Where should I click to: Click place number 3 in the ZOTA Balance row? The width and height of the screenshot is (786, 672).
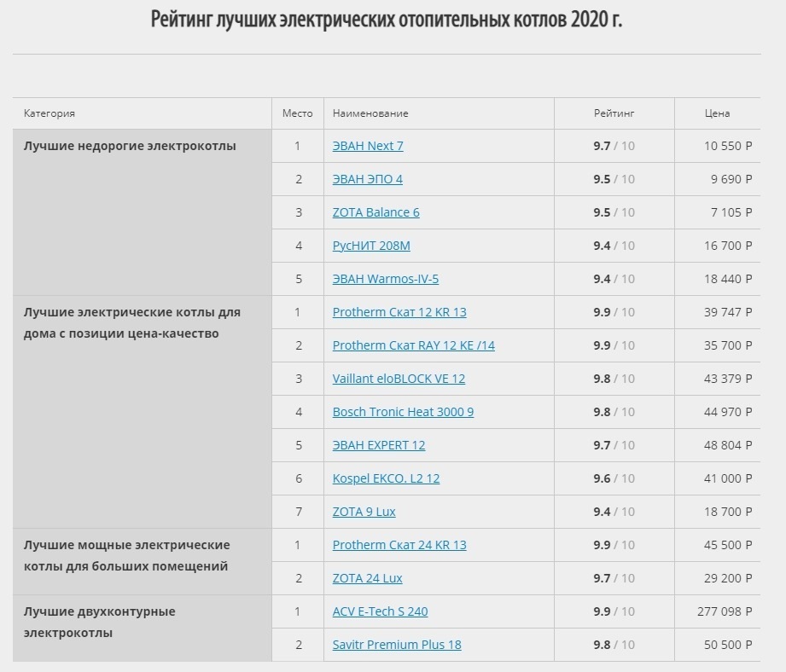coord(299,212)
